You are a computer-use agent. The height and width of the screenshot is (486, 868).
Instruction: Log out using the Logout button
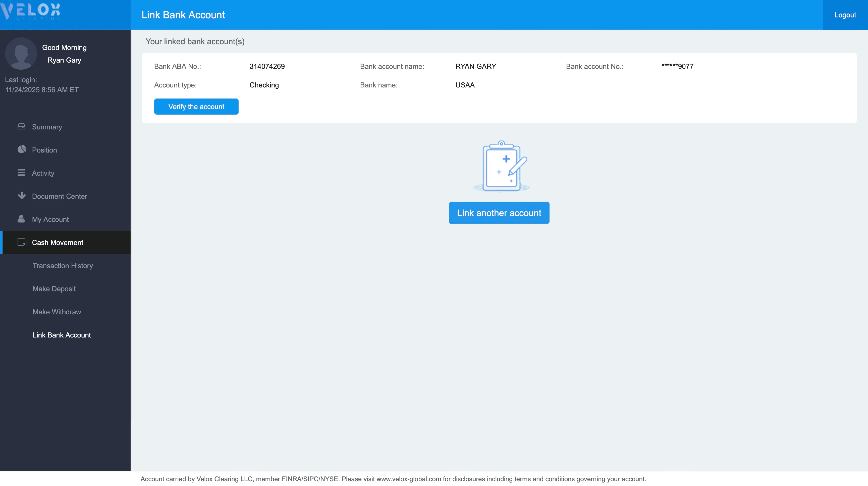click(x=845, y=15)
